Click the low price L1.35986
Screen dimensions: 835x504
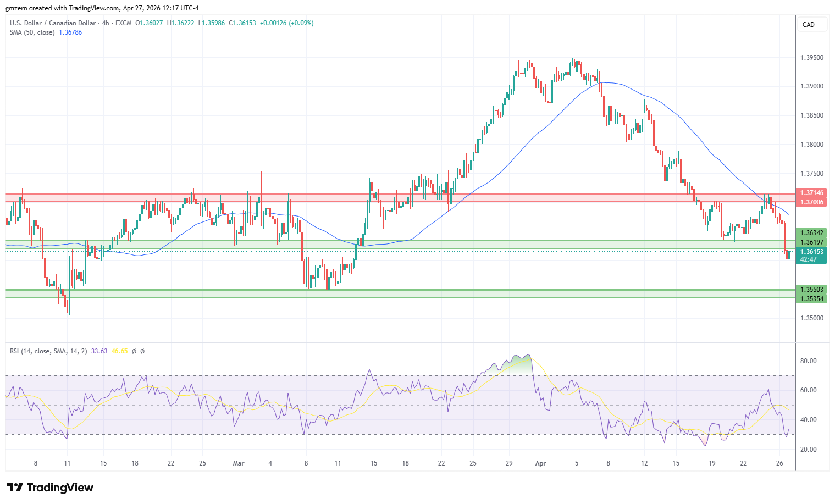point(211,23)
